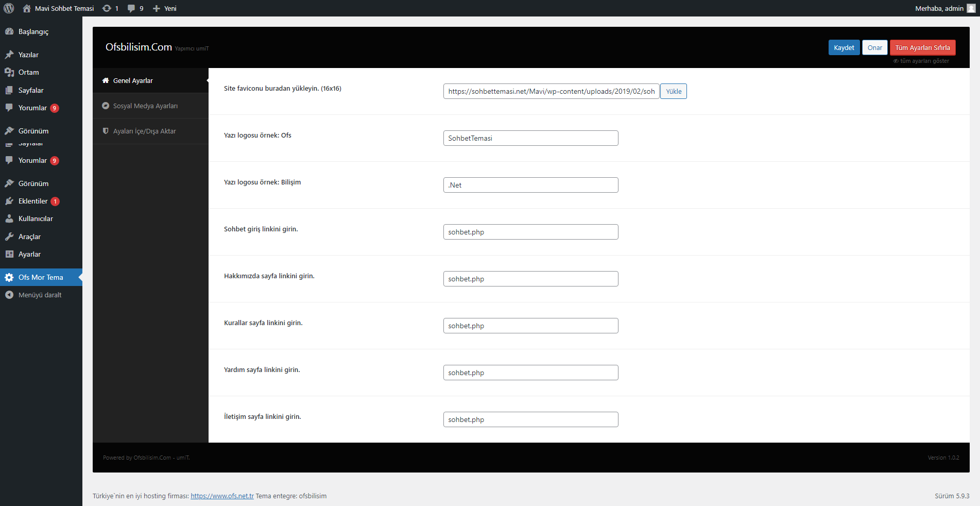Click the Sosyal Medya Ayarları circle icon

coord(106,106)
